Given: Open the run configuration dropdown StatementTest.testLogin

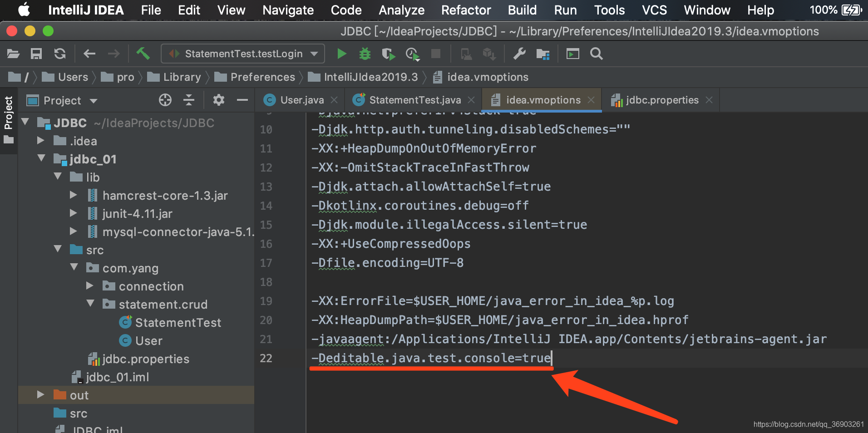Looking at the screenshot, I should (x=243, y=54).
